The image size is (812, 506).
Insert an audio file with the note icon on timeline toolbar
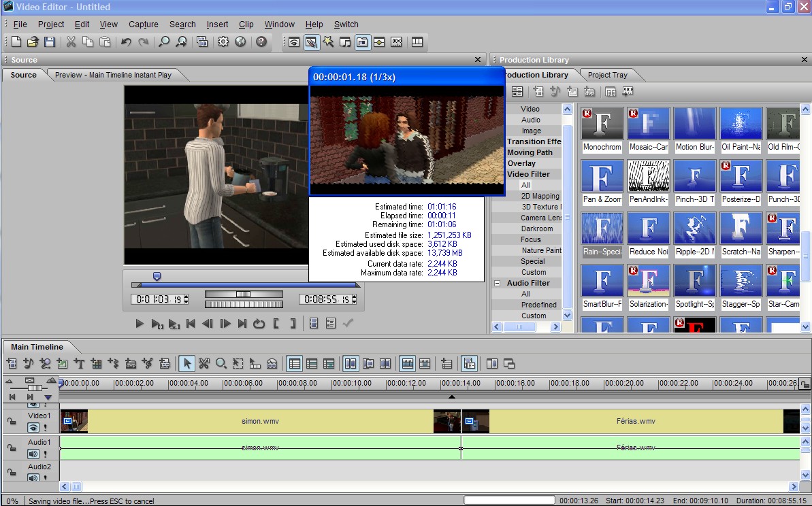pos(29,364)
